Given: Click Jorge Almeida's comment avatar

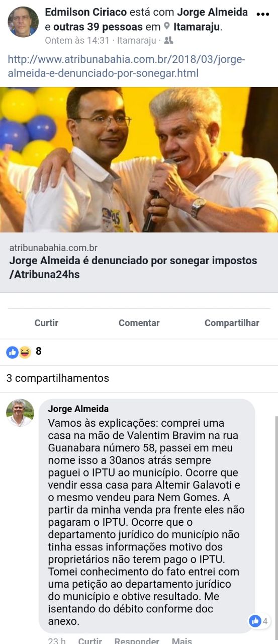Looking at the screenshot, I should [x=20, y=413].
